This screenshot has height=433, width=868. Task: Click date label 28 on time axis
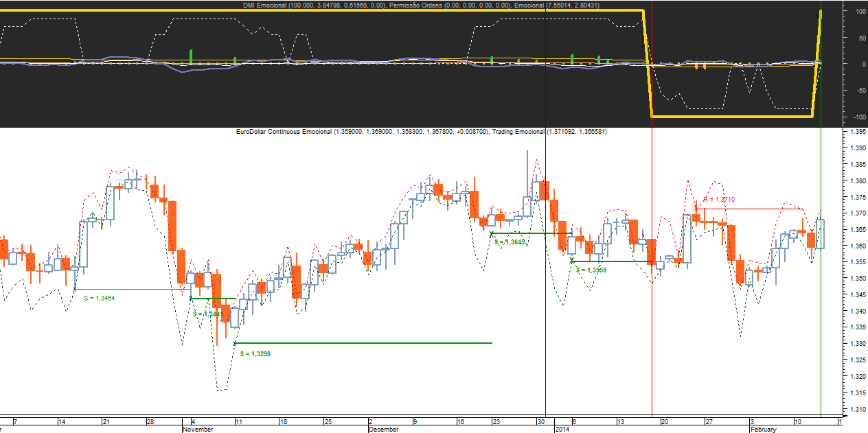pos(150,421)
